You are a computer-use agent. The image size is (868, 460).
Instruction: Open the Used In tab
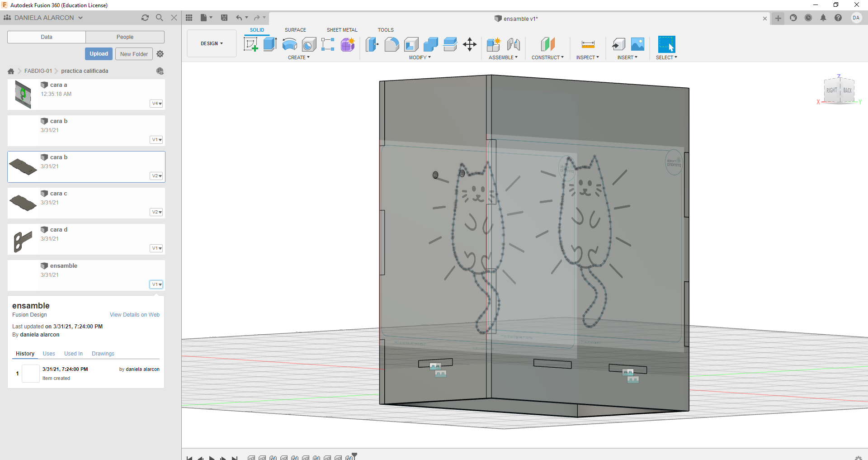[73, 354]
